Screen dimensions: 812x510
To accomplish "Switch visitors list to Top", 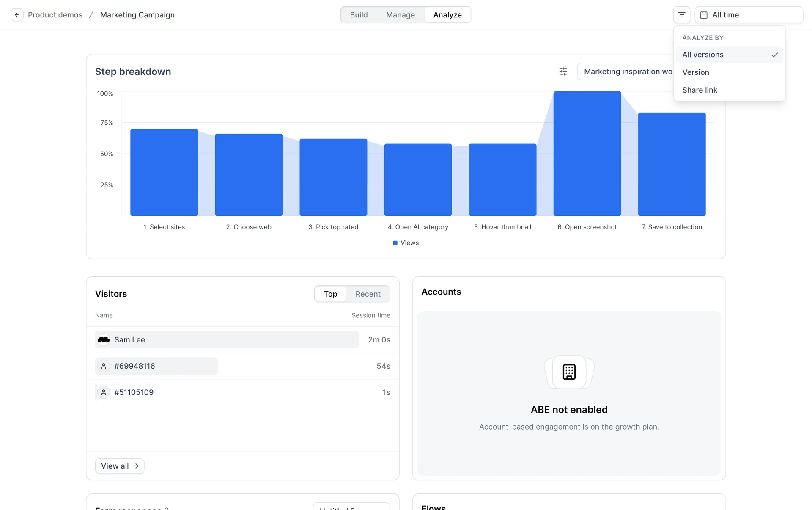I will pos(330,294).
